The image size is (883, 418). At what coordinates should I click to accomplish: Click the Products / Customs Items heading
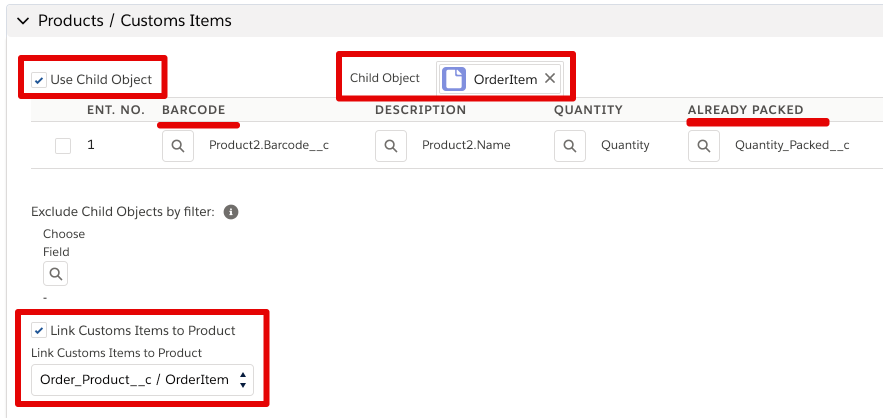pos(135,21)
